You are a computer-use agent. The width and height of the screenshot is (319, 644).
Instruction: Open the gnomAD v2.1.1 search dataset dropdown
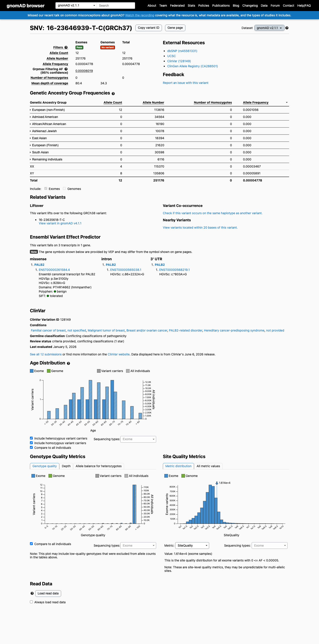76,6
